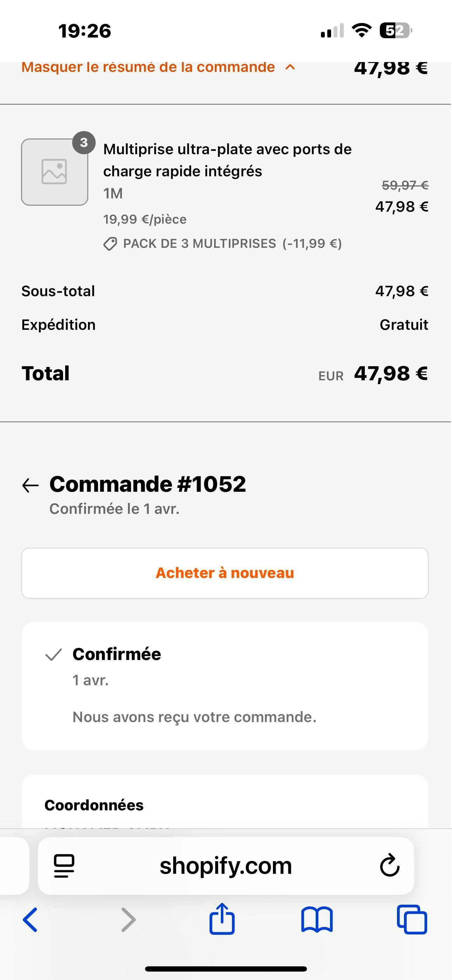
Task: Reload the shopify.com page
Action: [390, 865]
